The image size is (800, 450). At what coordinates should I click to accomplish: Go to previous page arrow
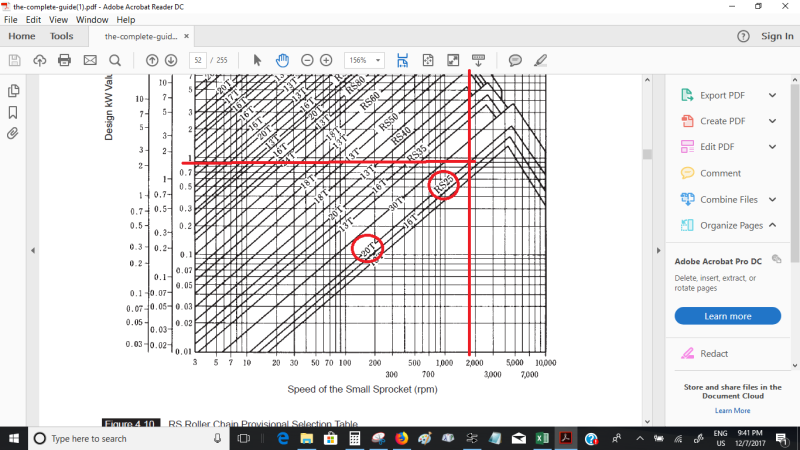point(152,60)
